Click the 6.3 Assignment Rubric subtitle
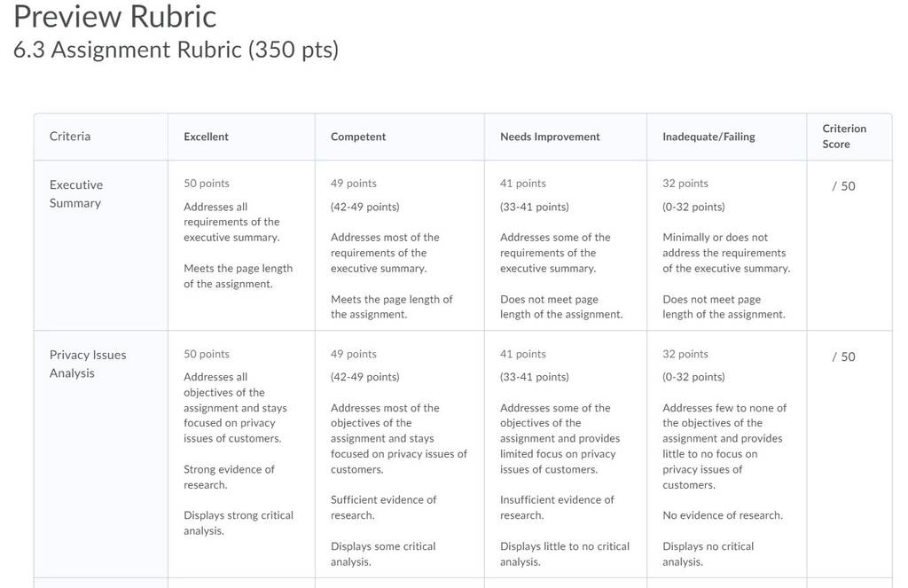The image size is (908, 588). [x=176, y=50]
